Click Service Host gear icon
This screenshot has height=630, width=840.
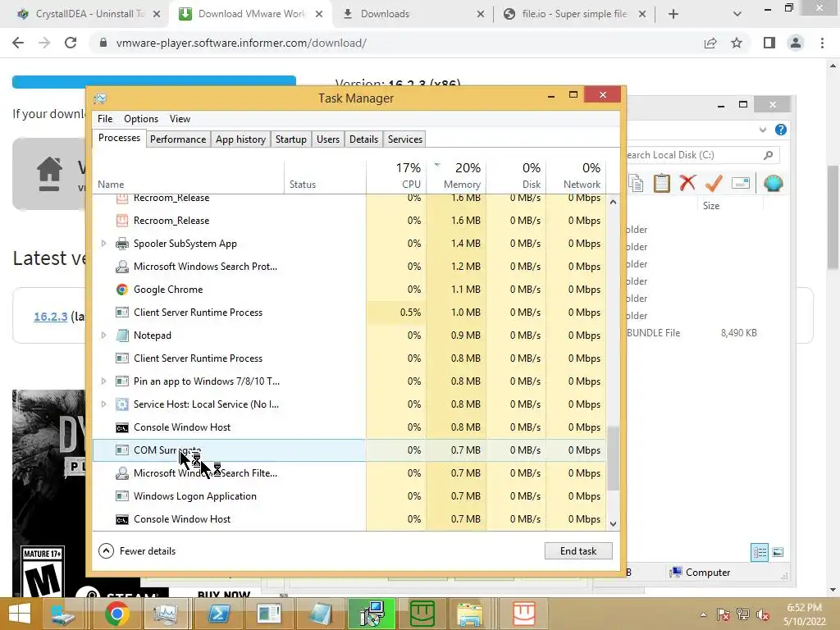click(122, 404)
